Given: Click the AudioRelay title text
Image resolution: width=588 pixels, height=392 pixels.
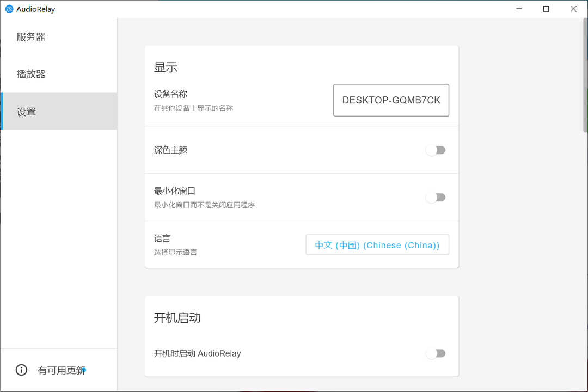Looking at the screenshot, I should tap(35, 9).
